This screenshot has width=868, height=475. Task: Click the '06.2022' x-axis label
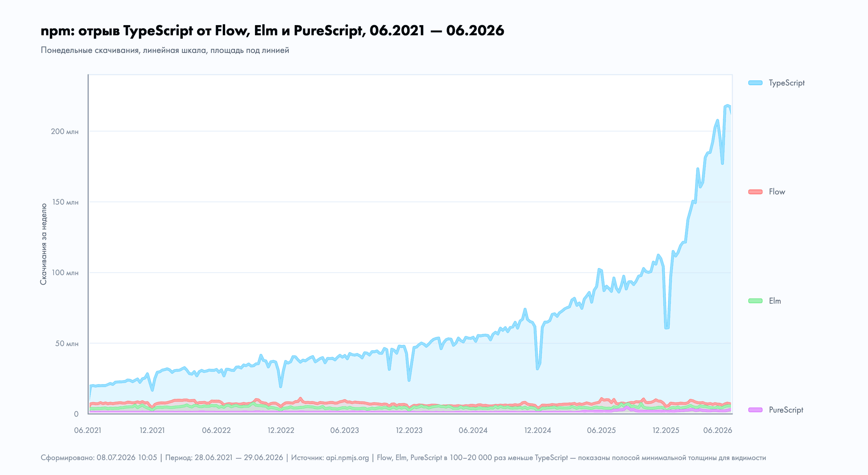[216, 431]
